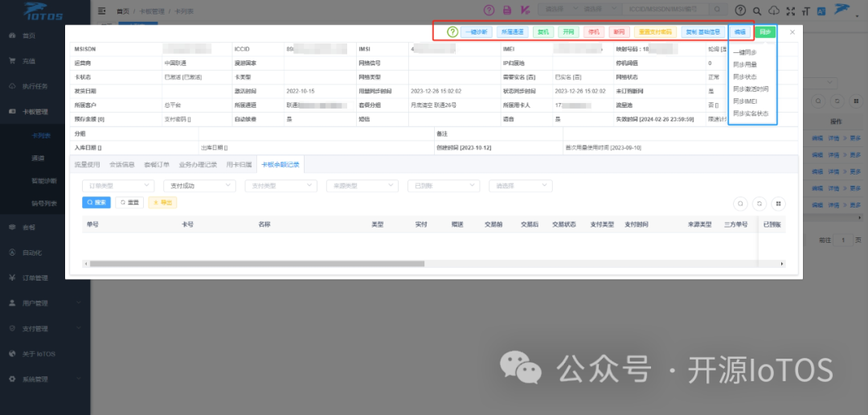Click round column-grid icon above balance table

click(x=778, y=203)
